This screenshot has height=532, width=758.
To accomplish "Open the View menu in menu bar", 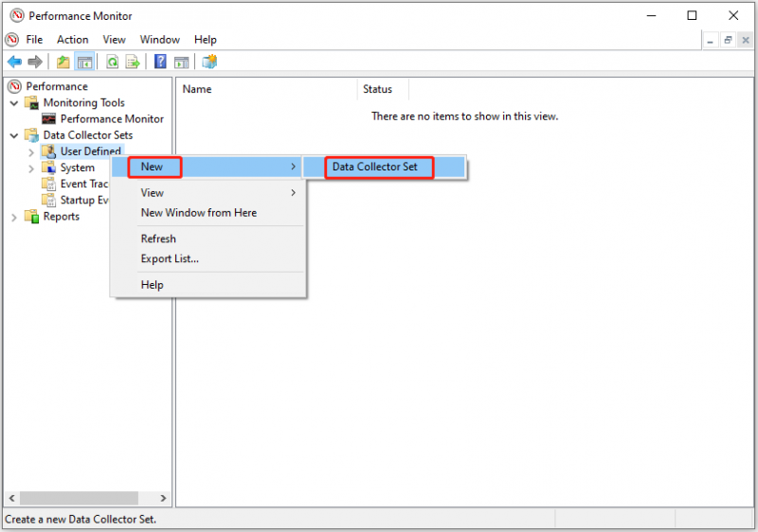I will click(114, 40).
